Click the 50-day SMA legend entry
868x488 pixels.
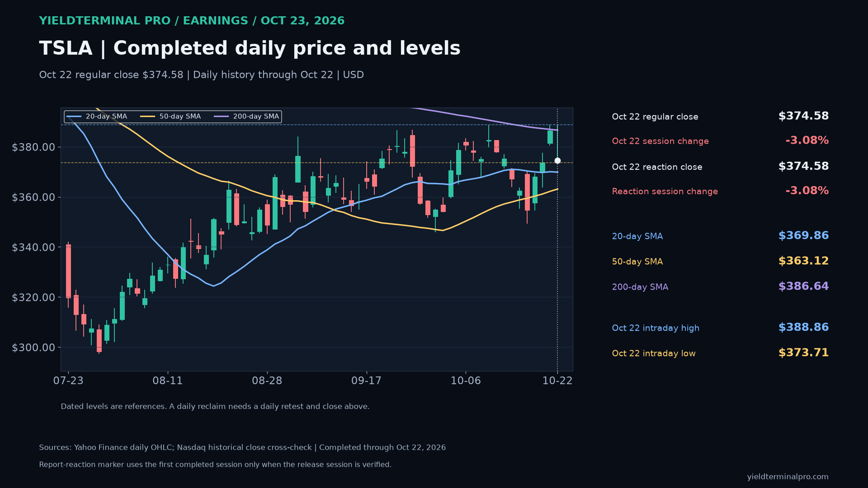170,117
